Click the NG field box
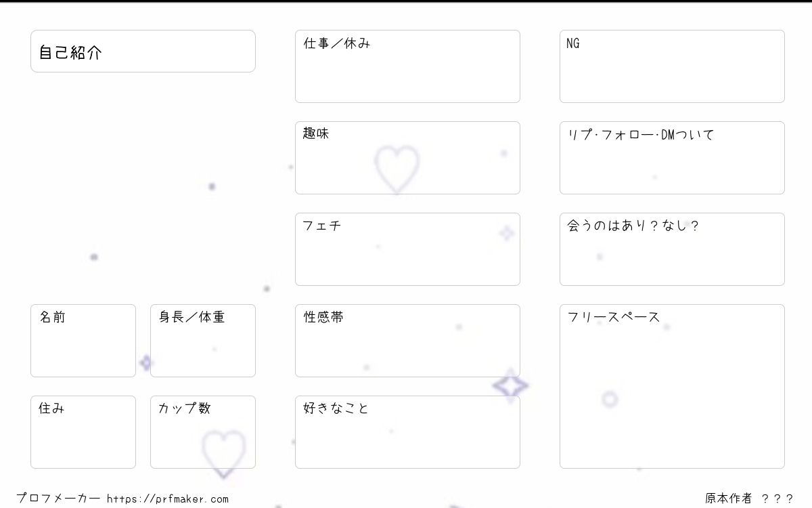Image resolution: width=812 pixels, height=508 pixels. pos(672,66)
